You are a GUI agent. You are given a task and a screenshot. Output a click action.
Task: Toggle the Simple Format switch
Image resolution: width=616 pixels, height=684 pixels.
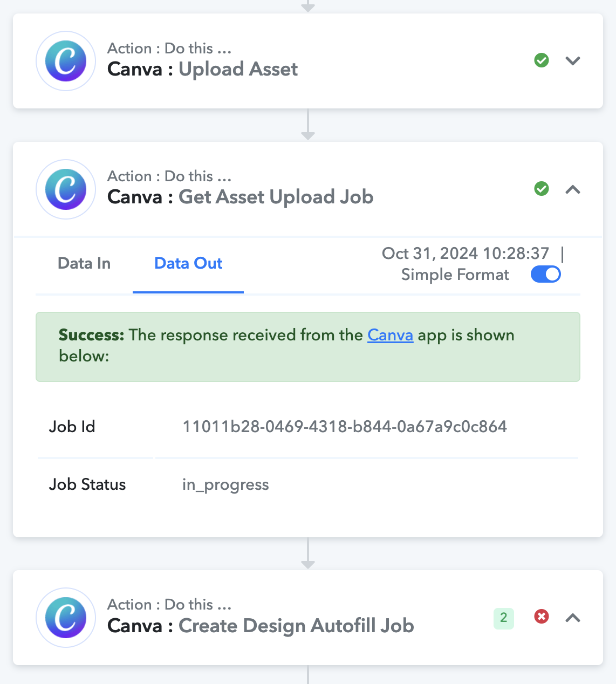(545, 275)
